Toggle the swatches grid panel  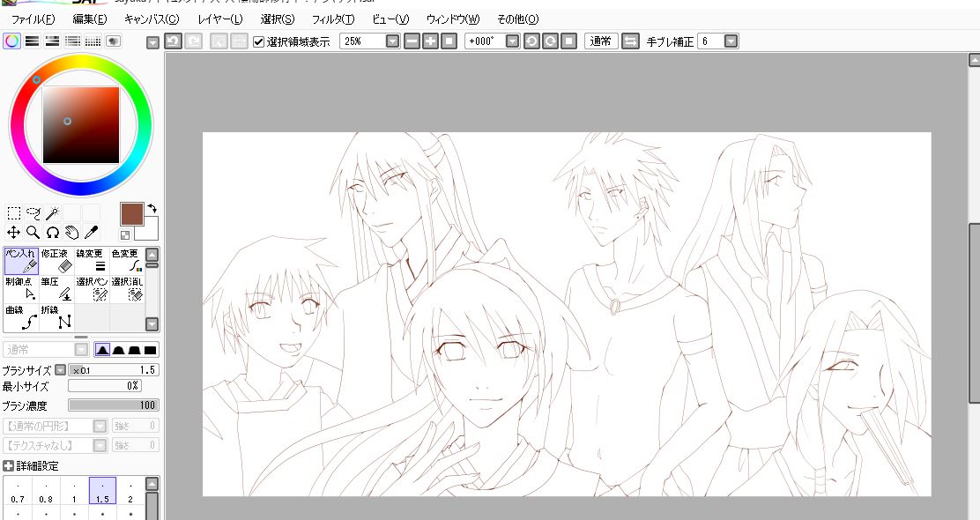point(93,41)
